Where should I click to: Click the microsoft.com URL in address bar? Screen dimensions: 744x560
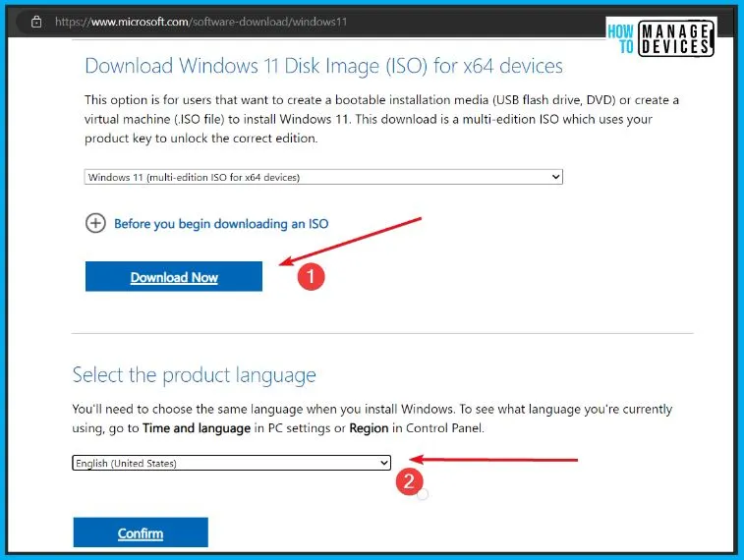200,22
